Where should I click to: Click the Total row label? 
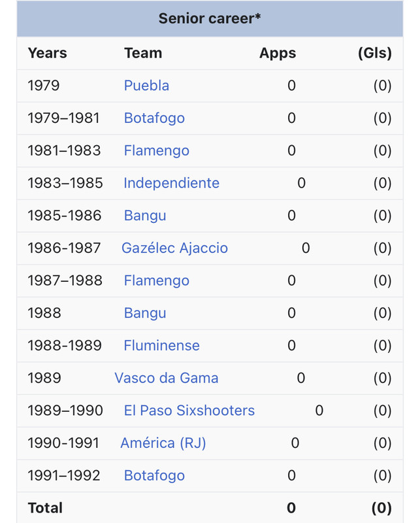point(45,508)
